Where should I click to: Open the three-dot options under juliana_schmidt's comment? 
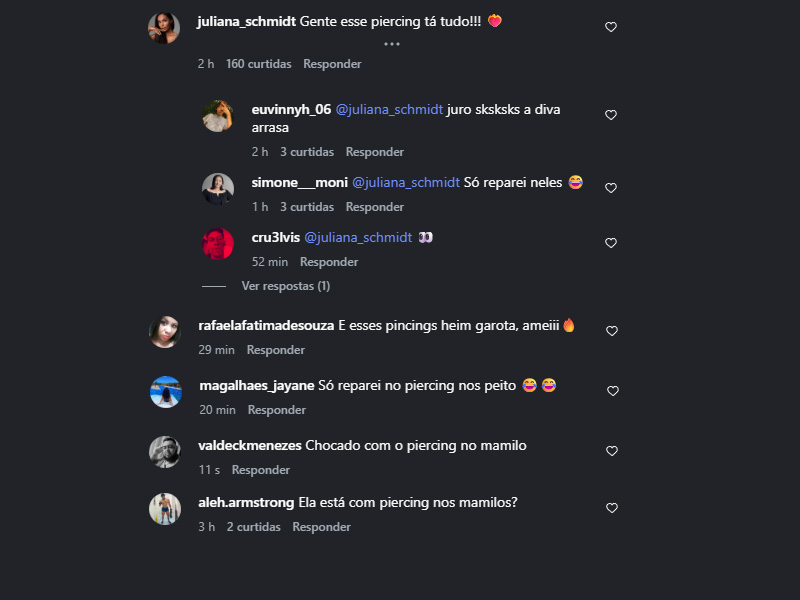tap(392, 44)
